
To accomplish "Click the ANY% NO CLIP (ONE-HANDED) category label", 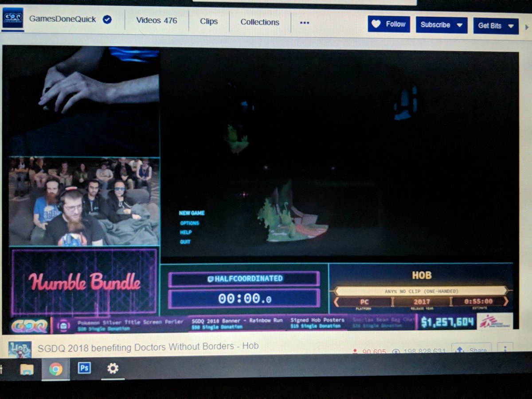I will click(421, 291).
